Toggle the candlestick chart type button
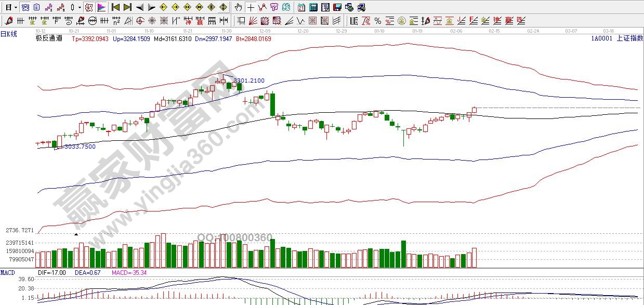644x305 pixels. 72,7
